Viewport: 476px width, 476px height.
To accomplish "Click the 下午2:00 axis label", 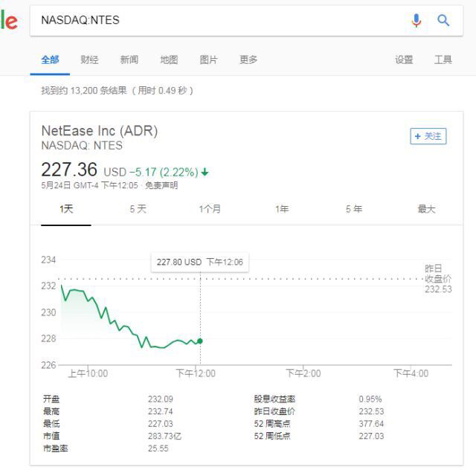I will 303,373.
